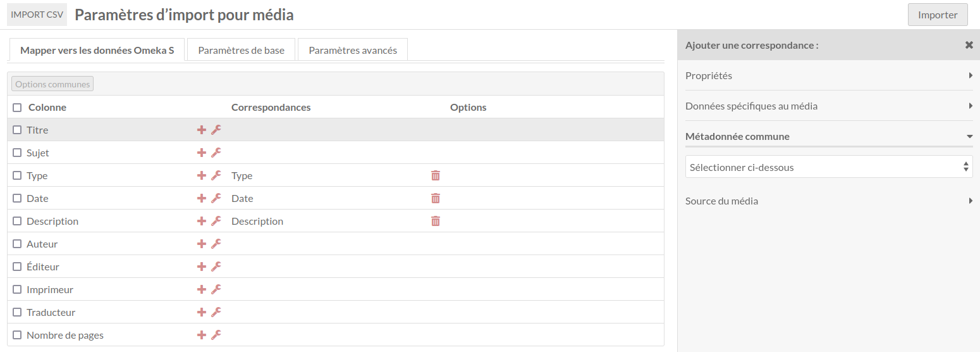Image resolution: width=980 pixels, height=352 pixels.
Task: Add a mapping for the Titre column
Action: coord(202,130)
